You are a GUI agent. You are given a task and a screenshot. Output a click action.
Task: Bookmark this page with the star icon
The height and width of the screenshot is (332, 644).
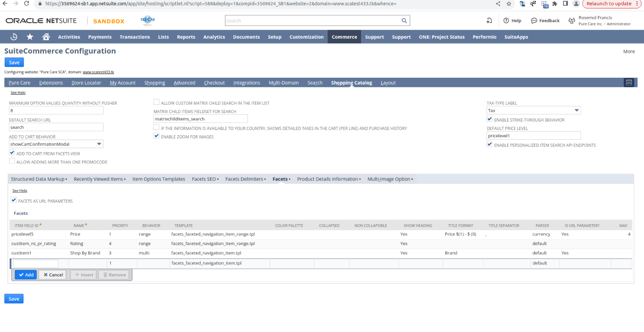pos(509,4)
